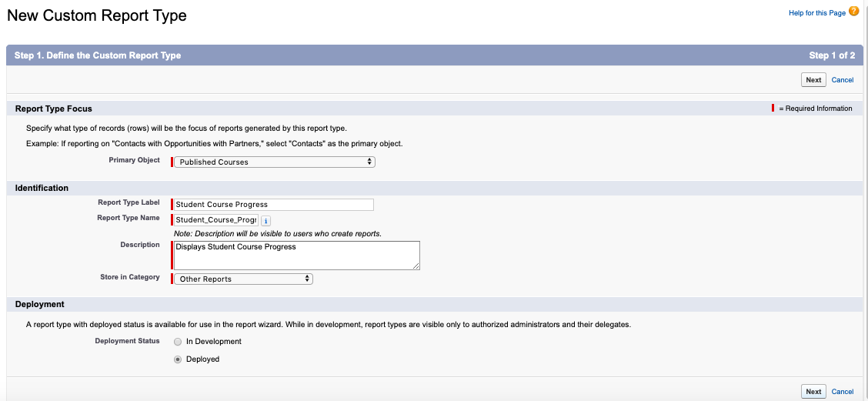The height and width of the screenshot is (401, 868).
Task: Expand the Store in Category dropdown
Action: tap(243, 279)
